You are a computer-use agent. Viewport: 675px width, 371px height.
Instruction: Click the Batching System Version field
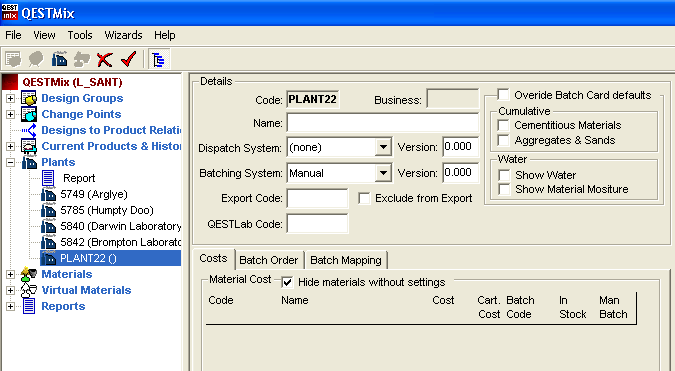click(461, 173)
